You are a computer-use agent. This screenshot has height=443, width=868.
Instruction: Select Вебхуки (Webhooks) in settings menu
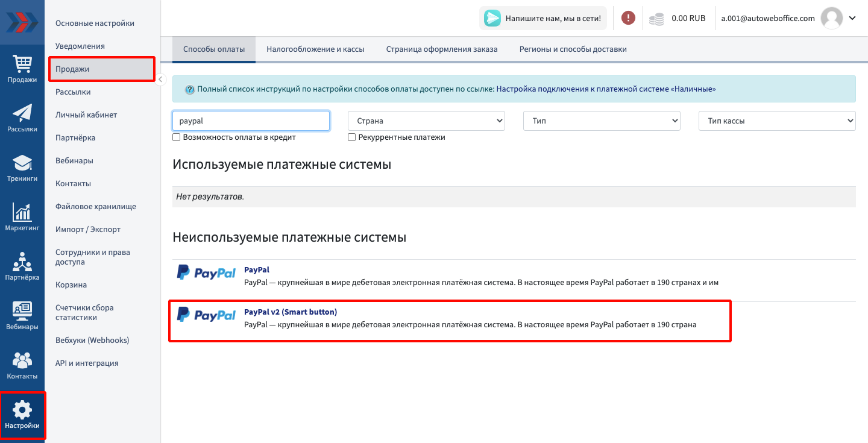(92, 341)
